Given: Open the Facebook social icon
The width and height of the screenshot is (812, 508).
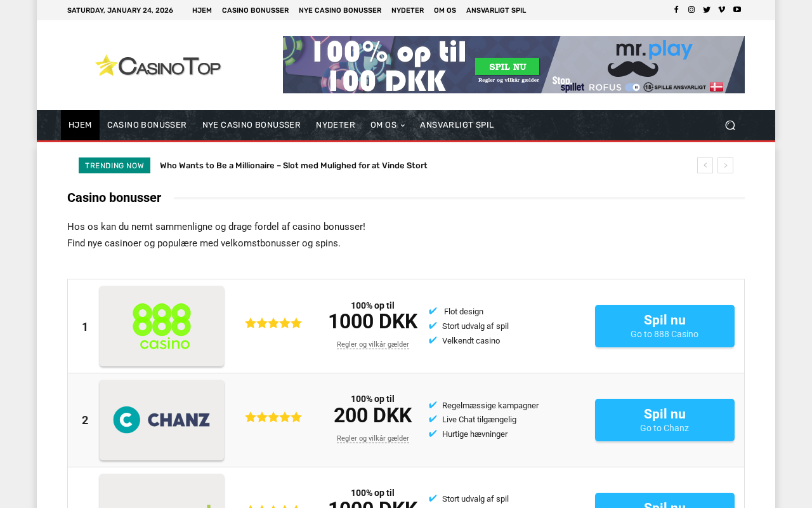Looking at the screenshot, I should [676, 10].
